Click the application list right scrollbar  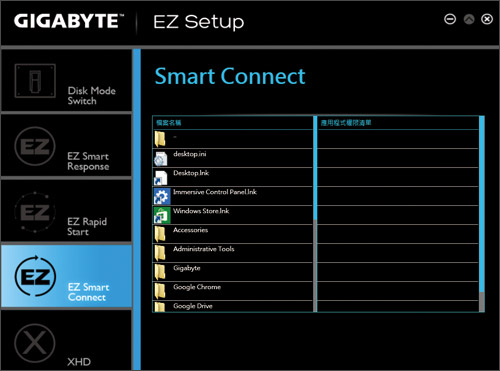click(481, 214)
